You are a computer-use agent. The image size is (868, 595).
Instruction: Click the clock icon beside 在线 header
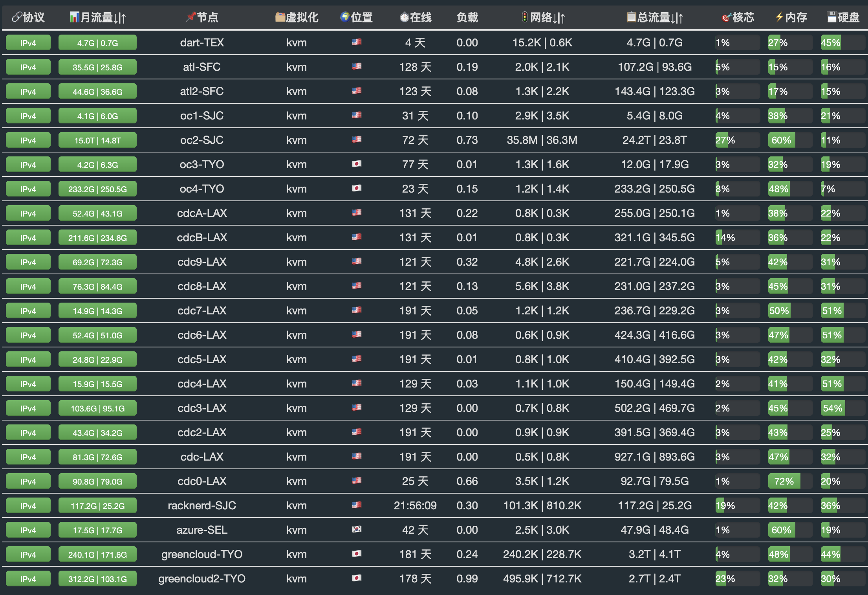pos(404,18)
